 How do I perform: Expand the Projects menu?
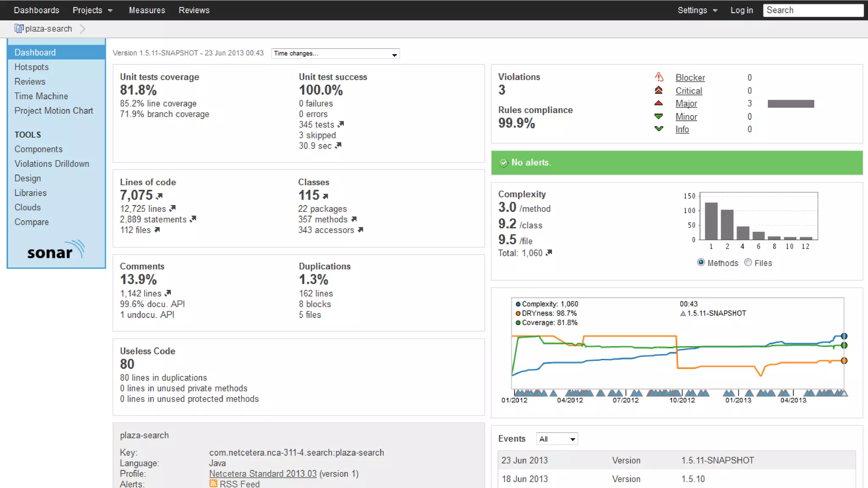[x=92, y=10]
